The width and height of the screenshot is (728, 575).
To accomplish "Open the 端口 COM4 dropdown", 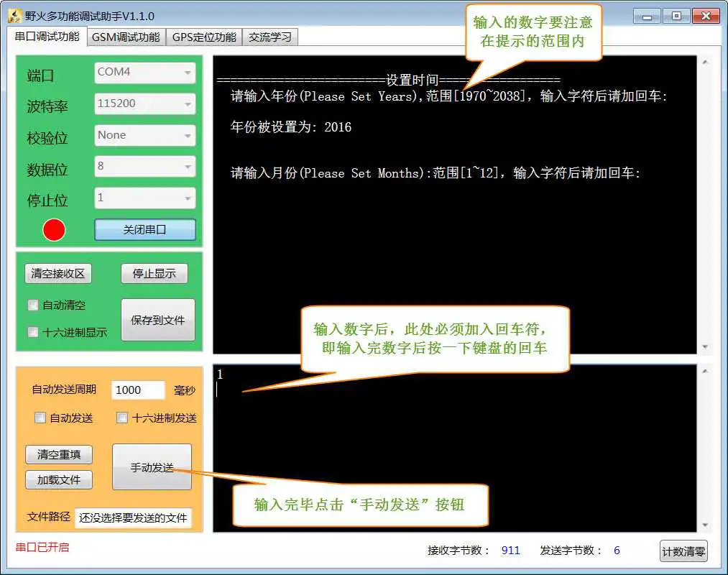I will coord(145,73).
